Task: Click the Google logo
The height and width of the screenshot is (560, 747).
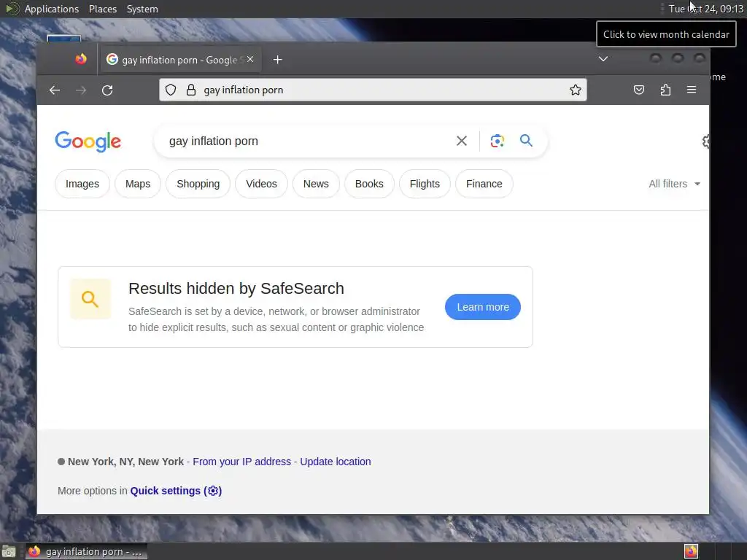Action: [x=88, y=141]
